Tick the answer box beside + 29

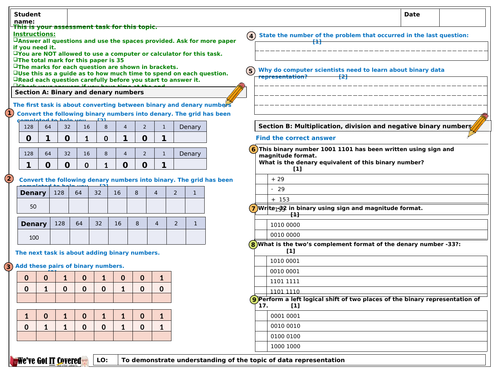pyautogui.click(x=261, y=179)
